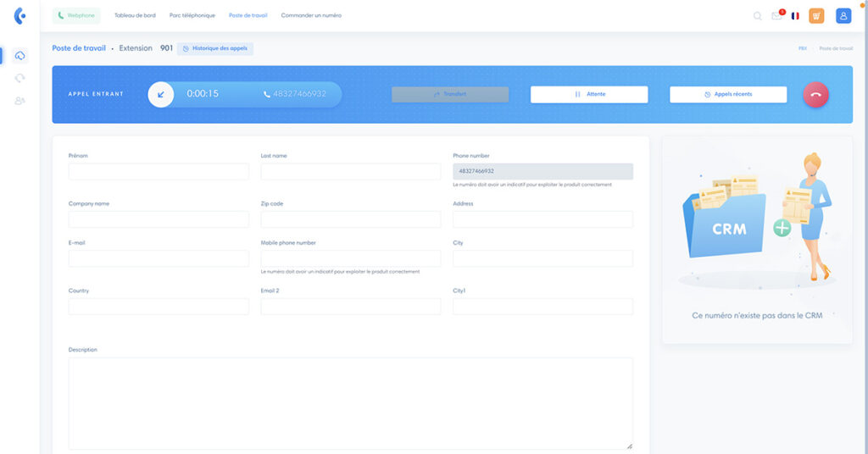Click the incoming call arrow circle
This screenshot has width=868, height=454.
point(161,94)
